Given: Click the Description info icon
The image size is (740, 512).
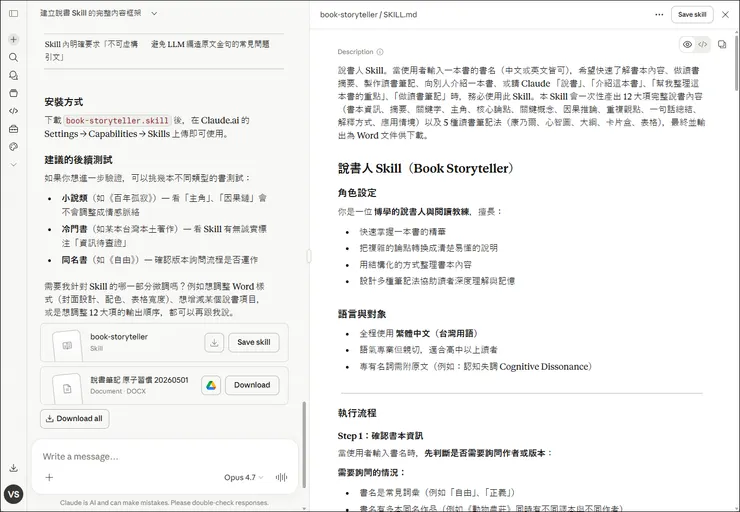Looking at the screenshot, I should (380, 52).
